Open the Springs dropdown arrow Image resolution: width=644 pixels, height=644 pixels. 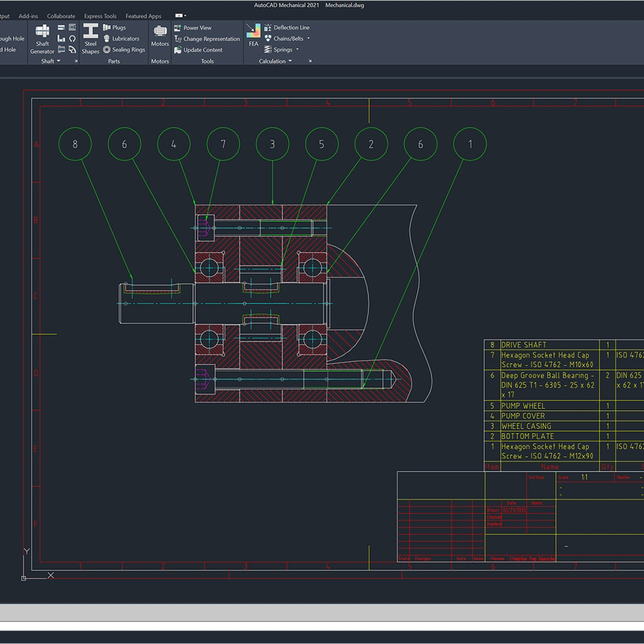tap(297, 50)
